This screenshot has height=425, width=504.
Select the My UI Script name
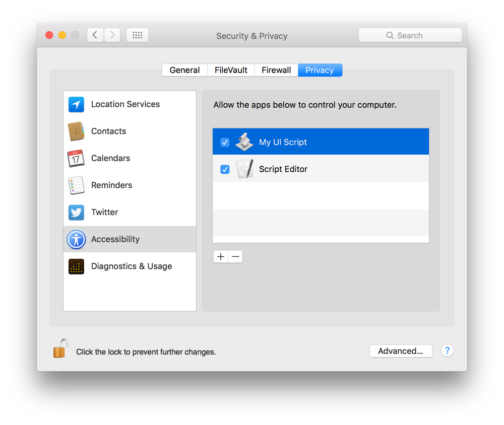click(283, 142)
